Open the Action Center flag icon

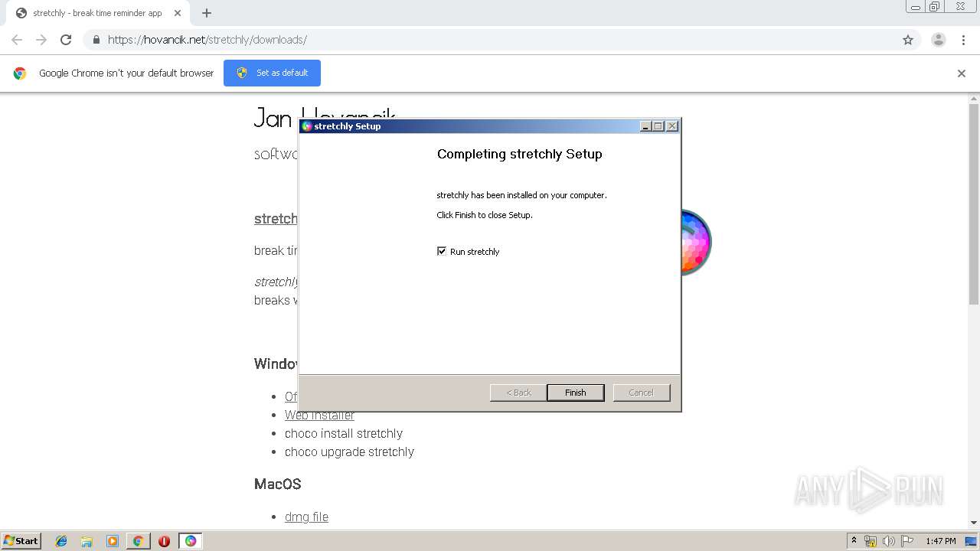coord(907,541)
